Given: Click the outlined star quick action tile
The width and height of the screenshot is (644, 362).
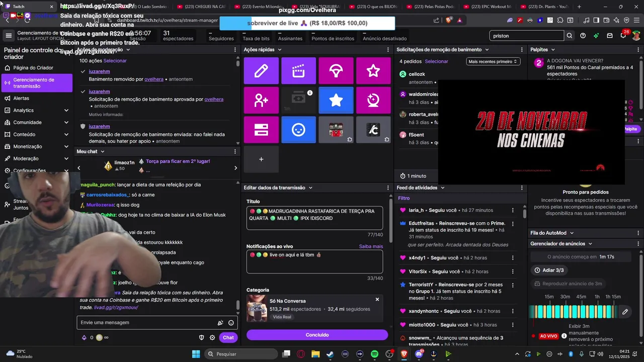Looking at the screenshot, I should [x=373, y=71].
